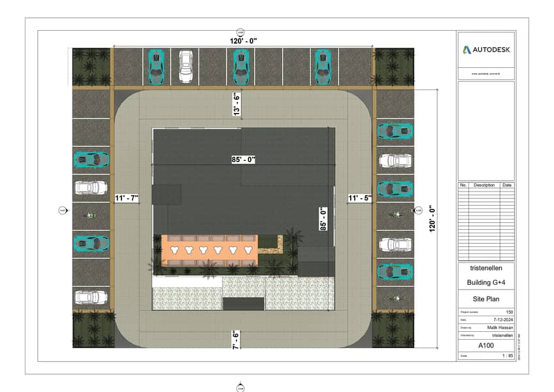Select the lowest white car in the left parking column
The height and width of the screenshot is (392, 554).
coord(91,298)
